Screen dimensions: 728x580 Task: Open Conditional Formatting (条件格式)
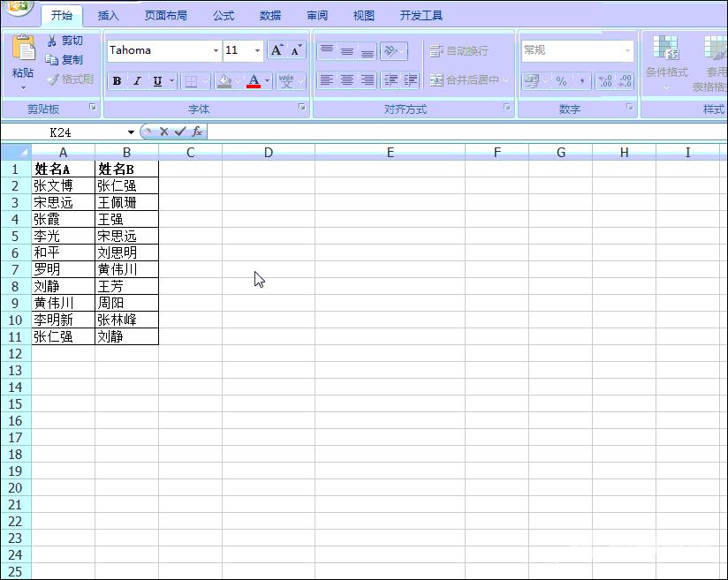[666, 60]
